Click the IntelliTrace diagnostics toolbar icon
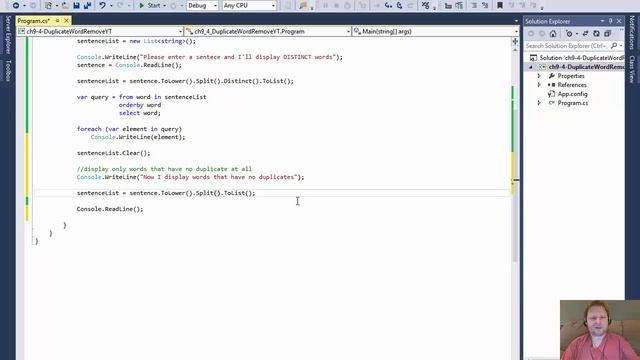The width and height of the screenshot is (640, 360). point(426,6)
